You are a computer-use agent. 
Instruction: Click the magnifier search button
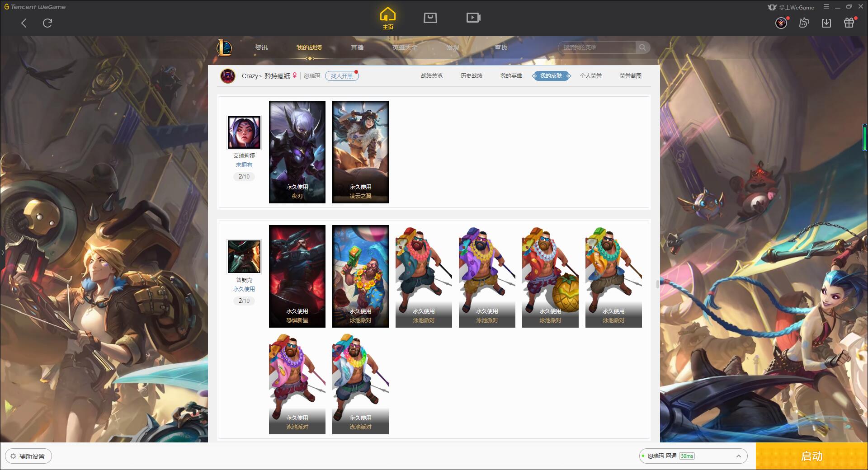coord(642,47)
